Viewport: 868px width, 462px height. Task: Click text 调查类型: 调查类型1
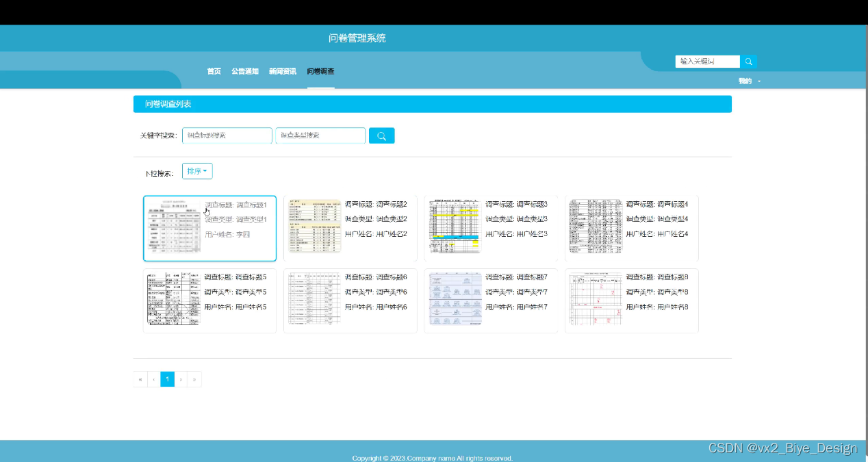236,220
